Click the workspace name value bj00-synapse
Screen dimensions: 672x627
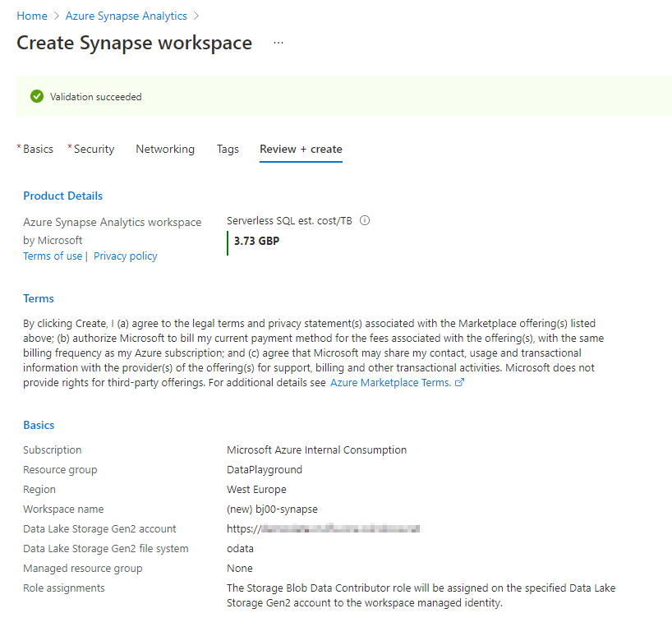272,509
